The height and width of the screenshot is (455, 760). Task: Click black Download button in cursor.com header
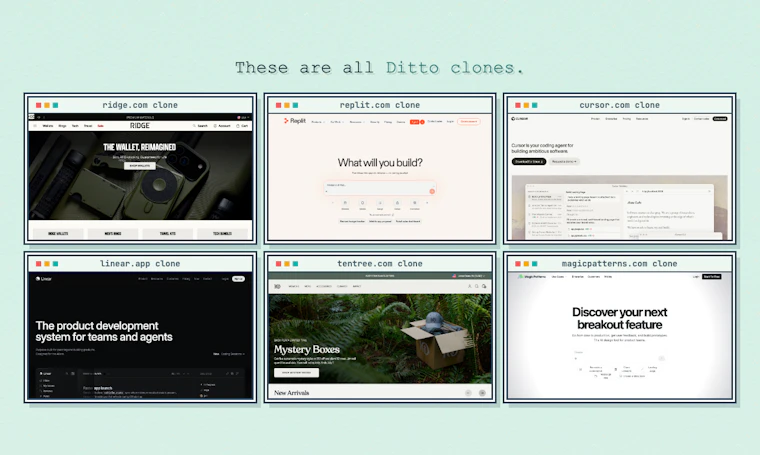coord(720,119)
